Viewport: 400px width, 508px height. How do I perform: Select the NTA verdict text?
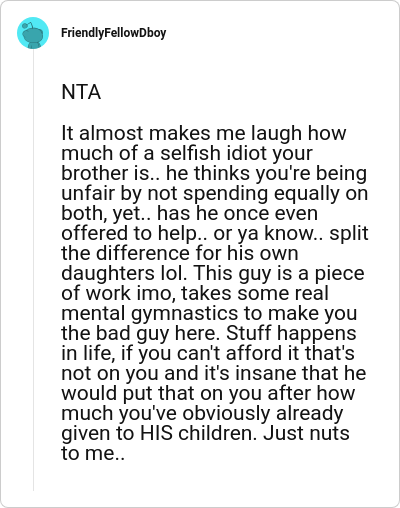click(81, 92)
